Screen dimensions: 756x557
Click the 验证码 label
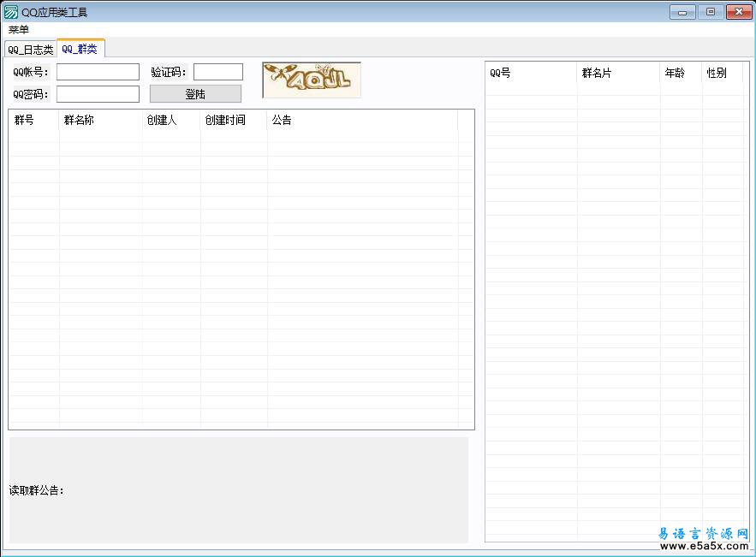coord(169,72)
